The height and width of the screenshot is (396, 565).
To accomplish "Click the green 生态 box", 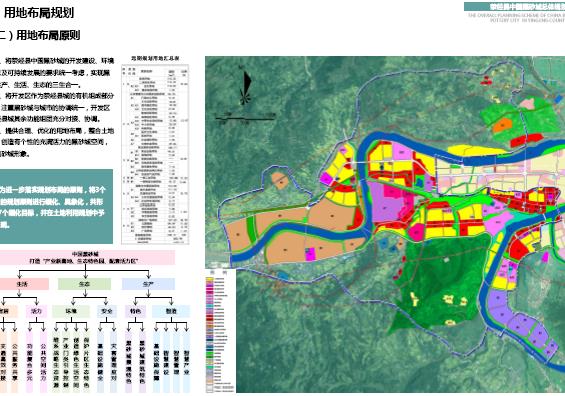I will click(85, 284).
